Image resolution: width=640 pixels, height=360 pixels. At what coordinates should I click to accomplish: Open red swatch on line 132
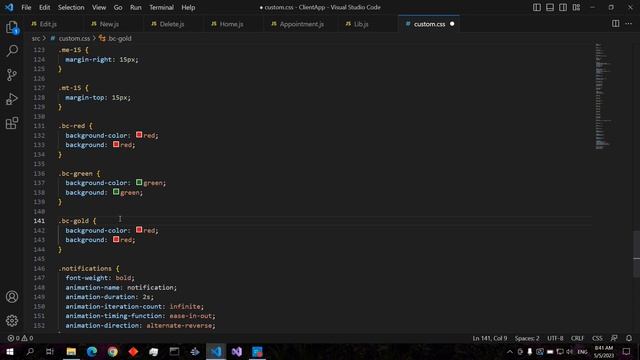139,135
